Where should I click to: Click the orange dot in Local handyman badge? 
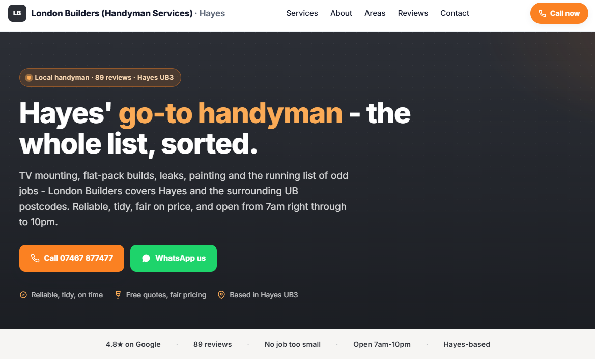pos(29,78)
